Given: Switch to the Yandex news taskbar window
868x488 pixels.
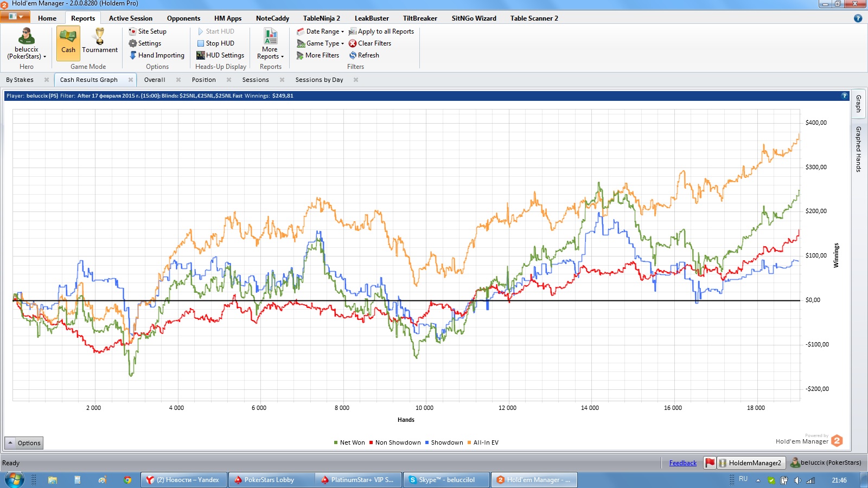Looking at the screenshot, I should click(184, 480).
